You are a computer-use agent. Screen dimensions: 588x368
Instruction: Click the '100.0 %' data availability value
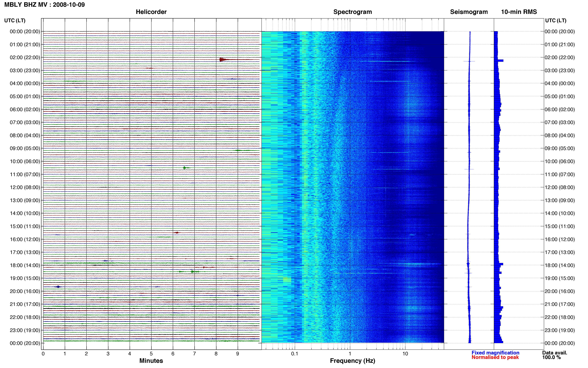[x=552, y=357]
